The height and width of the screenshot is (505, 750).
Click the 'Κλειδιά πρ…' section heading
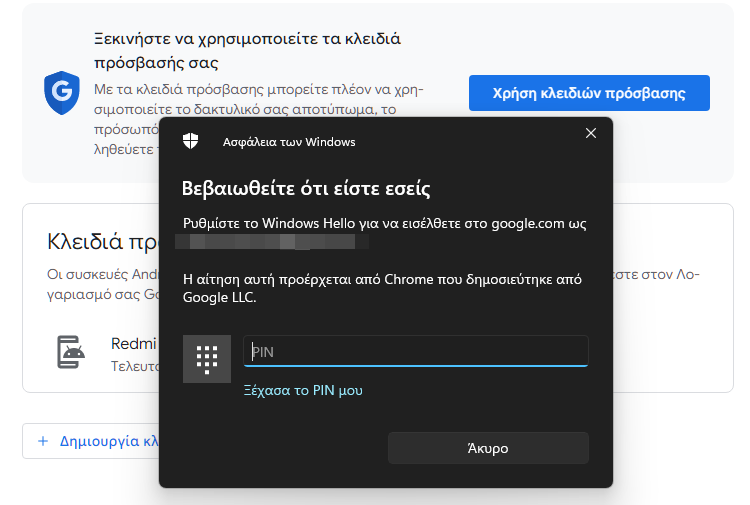coord(103,242)
